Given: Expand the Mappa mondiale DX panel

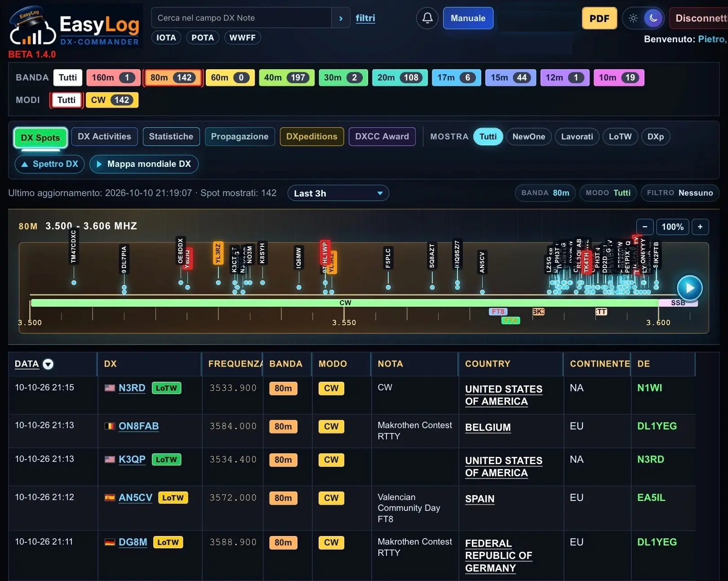Looking at the screenshot, I should tap(144, 164).
